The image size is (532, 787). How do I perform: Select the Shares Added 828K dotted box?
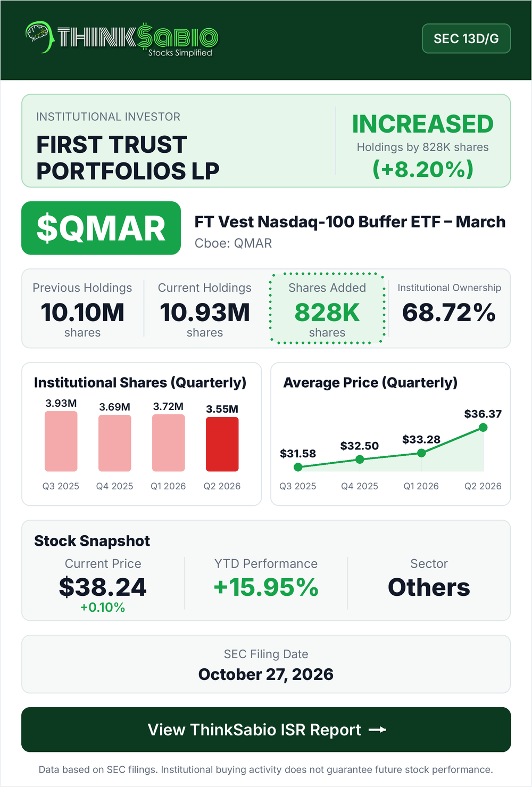point(327,308)
